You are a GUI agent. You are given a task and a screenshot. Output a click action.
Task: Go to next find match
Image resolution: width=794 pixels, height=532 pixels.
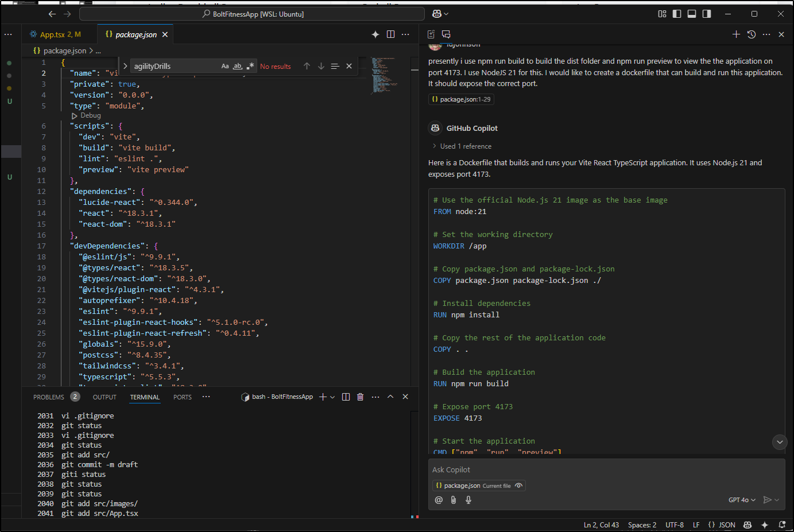tap(321, 66)
